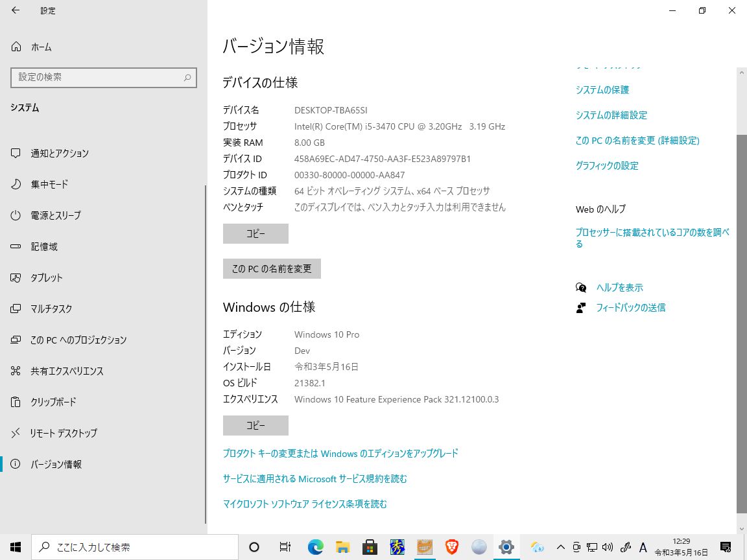Open リモート デスクトップ settings
The width and height of the screenshot is (747, 560).
coord(102,433)
